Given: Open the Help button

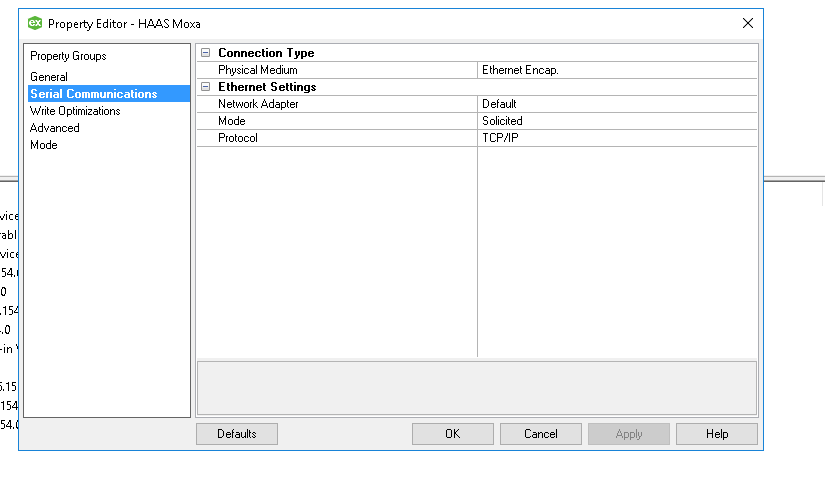Looking at the screenshot, I should [717, 434].
